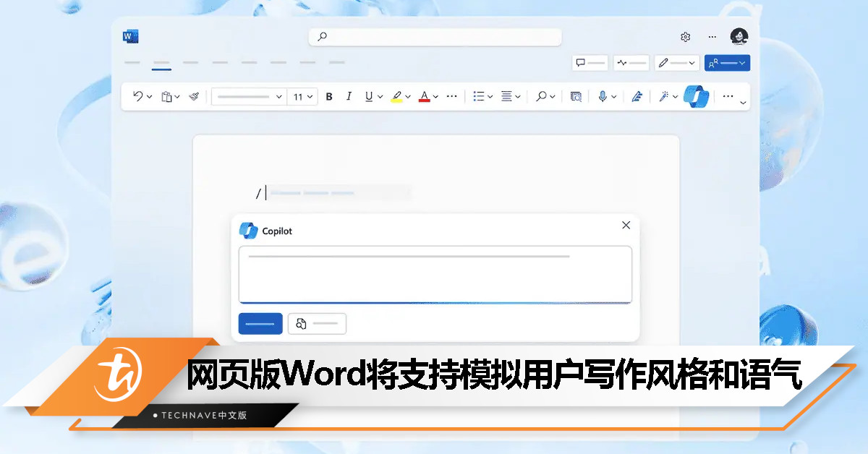Start Dictate with the microphone icon
868x454 pixels.
(603, 96)
